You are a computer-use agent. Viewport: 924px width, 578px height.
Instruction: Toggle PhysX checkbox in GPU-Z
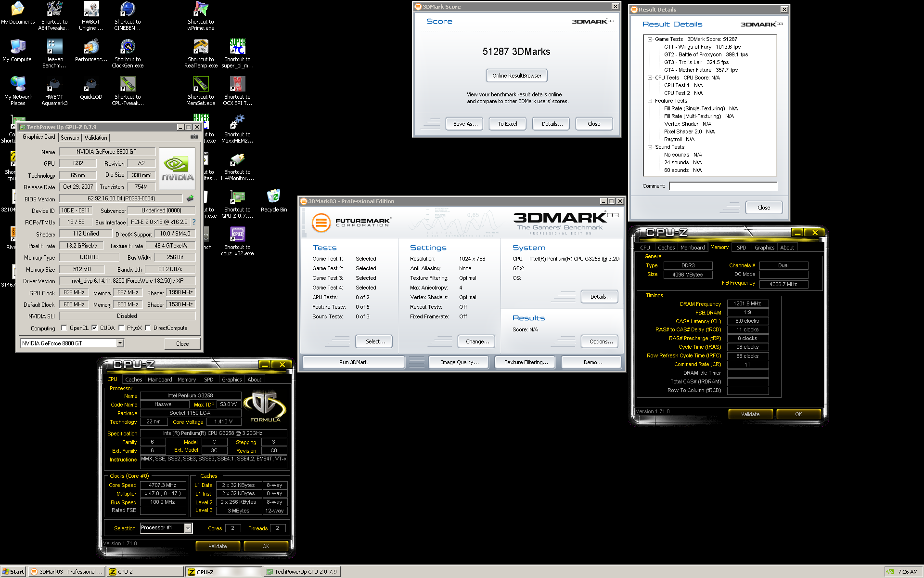tap(121, 328)
